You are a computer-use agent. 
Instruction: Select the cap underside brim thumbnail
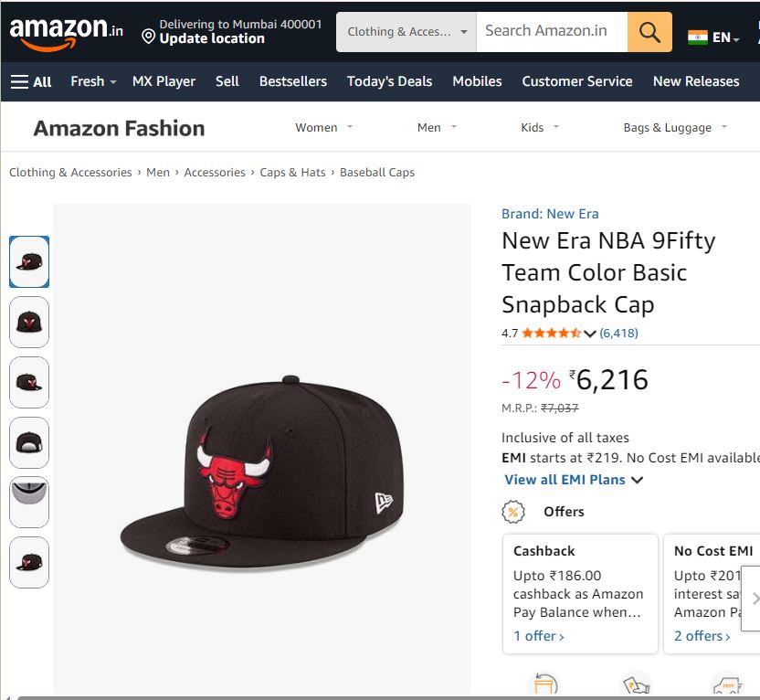coord(28,502)
